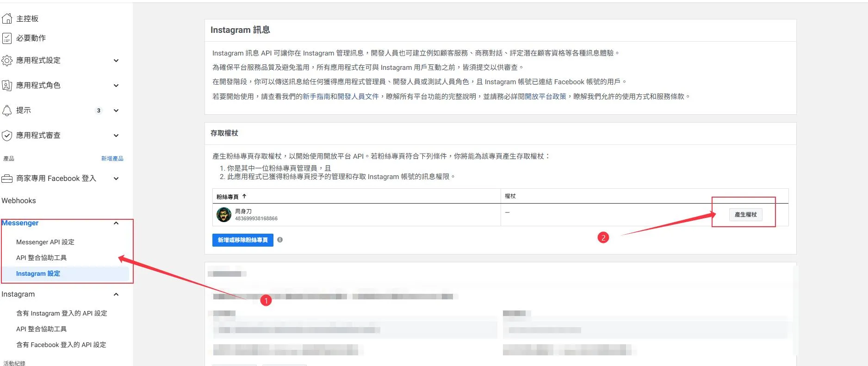This screenshot has width=868, height=366.
Task: Open 主控板 dashboard menu item
Action: [x=27, y=19]
